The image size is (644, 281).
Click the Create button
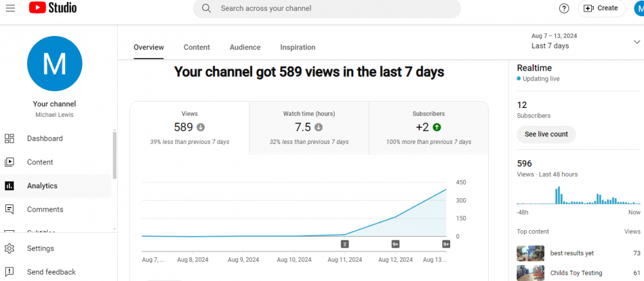click(x=601, y=8)
